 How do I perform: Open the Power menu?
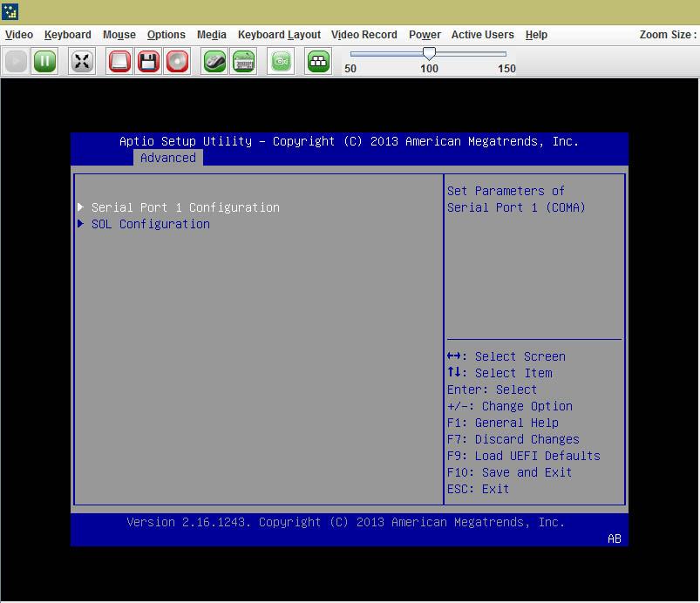click(x=425, y=35)
